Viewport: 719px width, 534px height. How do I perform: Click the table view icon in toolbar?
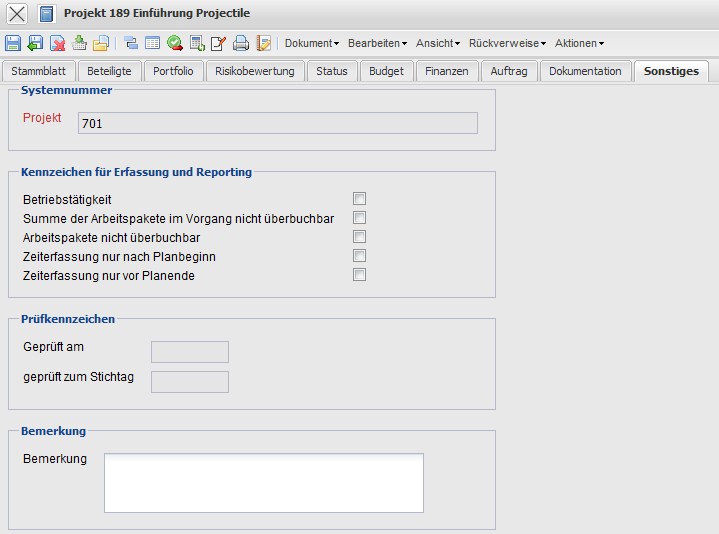152,43
